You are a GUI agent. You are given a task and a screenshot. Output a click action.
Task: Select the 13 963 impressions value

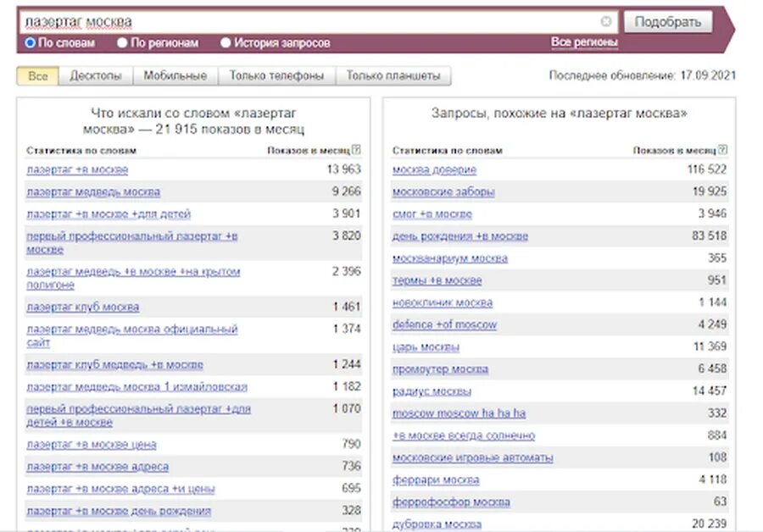pos(343,169)
